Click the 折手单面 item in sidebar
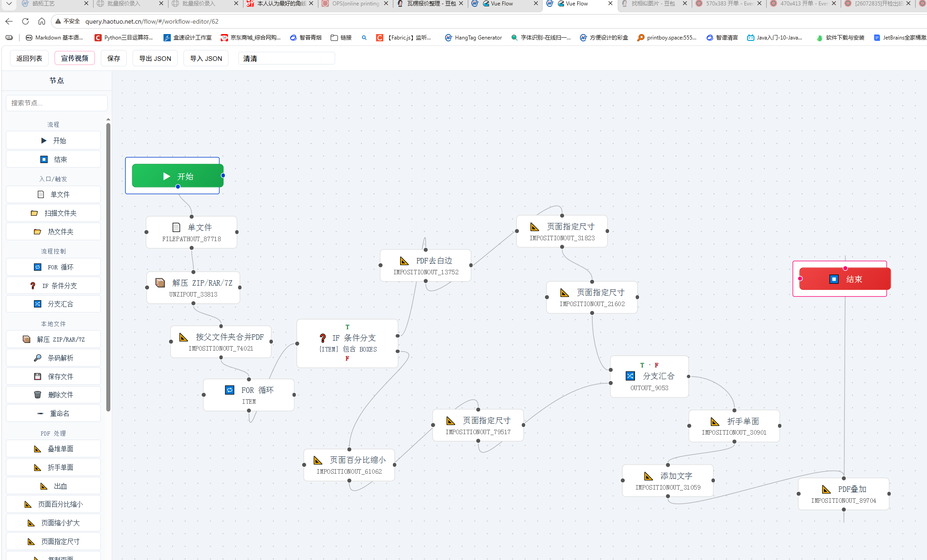This screenshot has width=927, height=560. (x=54, y=467)
